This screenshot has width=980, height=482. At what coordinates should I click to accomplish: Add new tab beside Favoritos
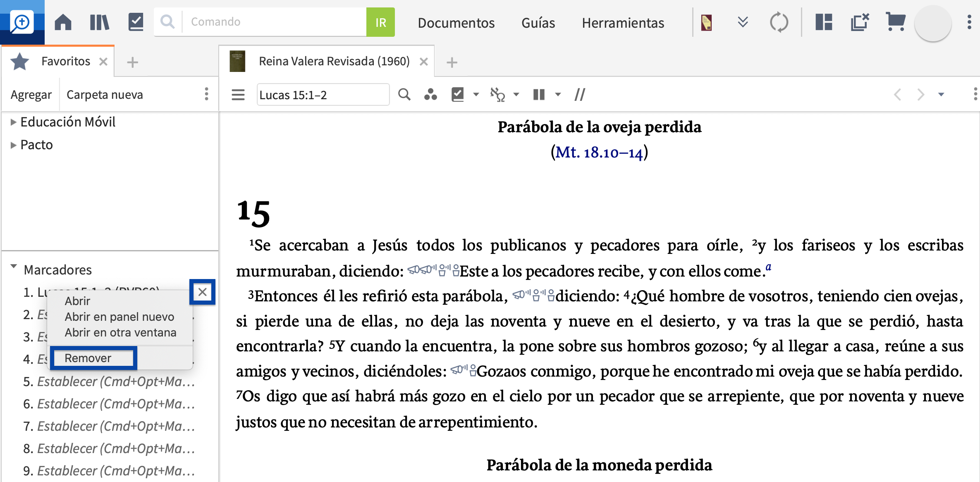[132, 62]
